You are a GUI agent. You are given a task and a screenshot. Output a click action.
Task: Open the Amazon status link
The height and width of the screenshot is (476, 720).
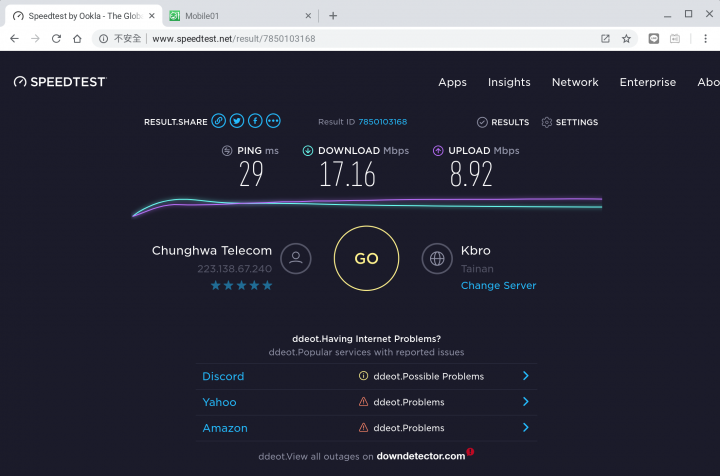[225, 427]
